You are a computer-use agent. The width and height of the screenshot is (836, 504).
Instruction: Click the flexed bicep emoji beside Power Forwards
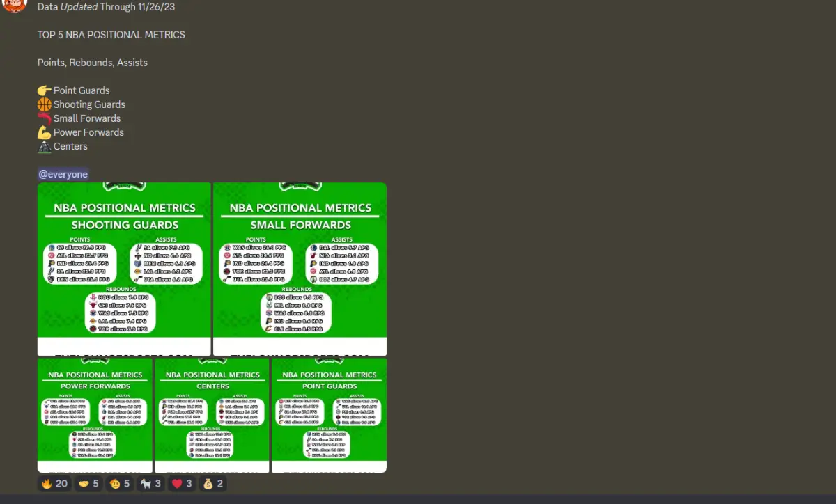pos(43,132)
